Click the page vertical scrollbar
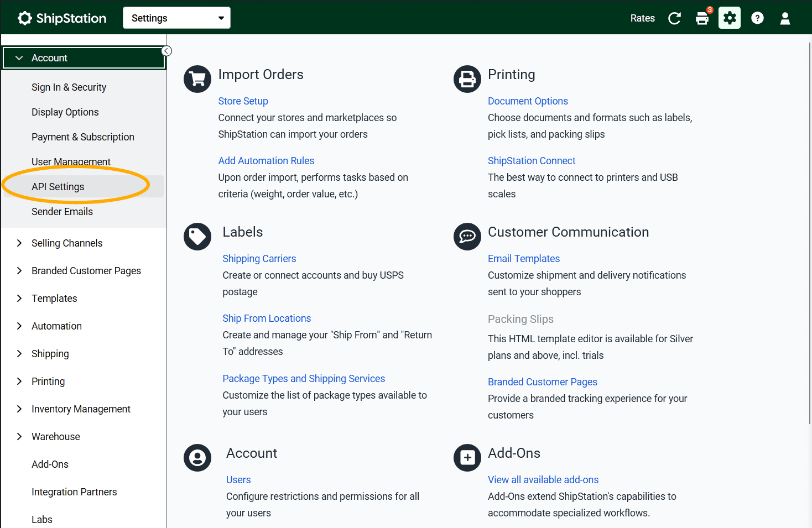Viewport: 812px width, 528px height. pyautogui.click(x=810, y=232)
